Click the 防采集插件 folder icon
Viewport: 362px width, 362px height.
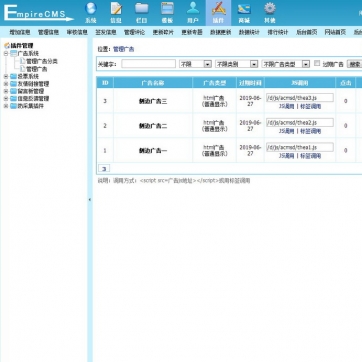point(13,106)
